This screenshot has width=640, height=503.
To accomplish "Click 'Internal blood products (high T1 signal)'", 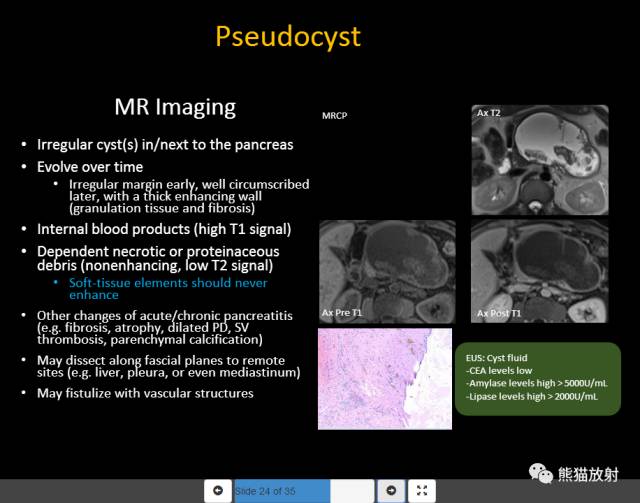I will point(164,229).
